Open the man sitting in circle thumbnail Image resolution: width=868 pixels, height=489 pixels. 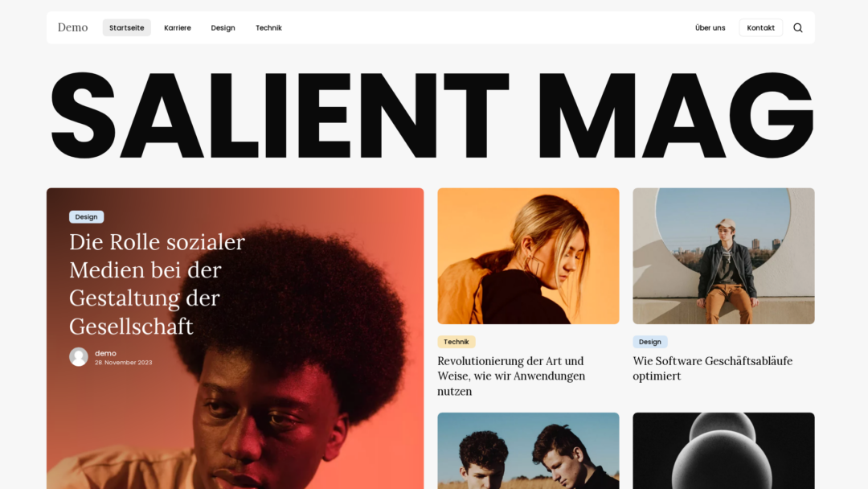click(x=723, y=256)
